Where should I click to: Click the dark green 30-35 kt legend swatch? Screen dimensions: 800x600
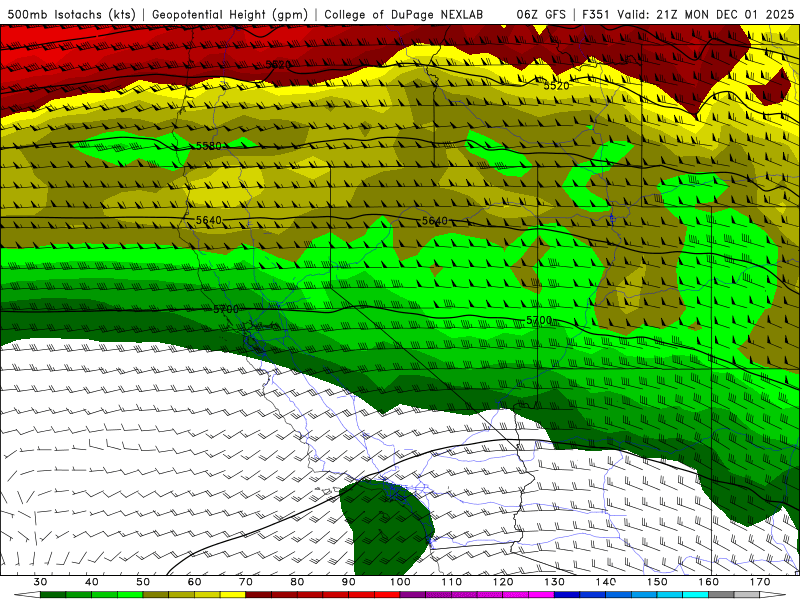[x=53, y=595]
